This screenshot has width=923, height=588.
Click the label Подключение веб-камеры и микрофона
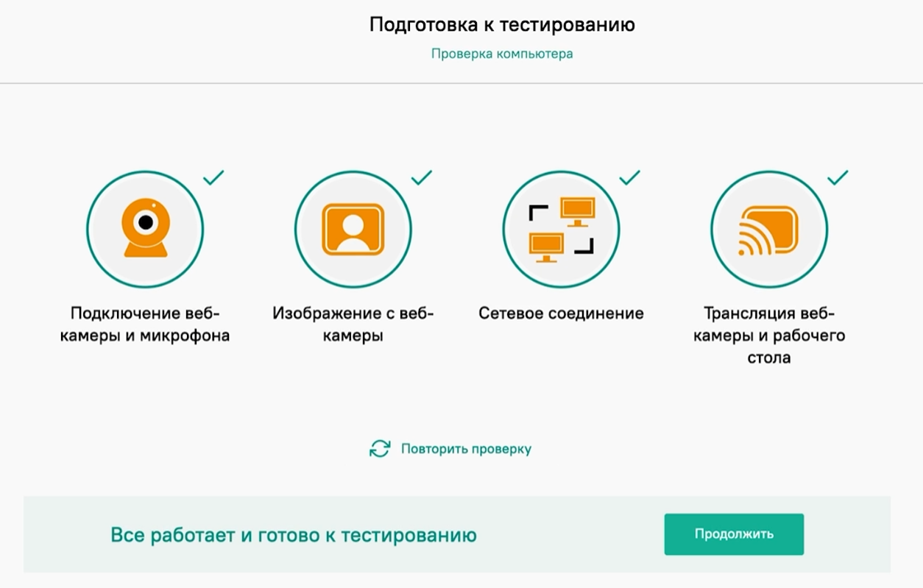[x=145, y=325]
